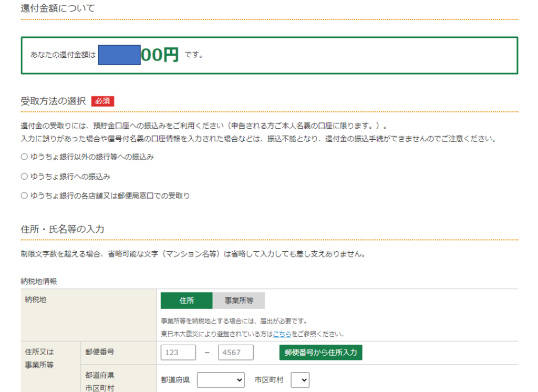Viewport: 538px width, 392px height.
Task: Click the 住所又は事業所等 row header cell
Action: click(39, 358)
